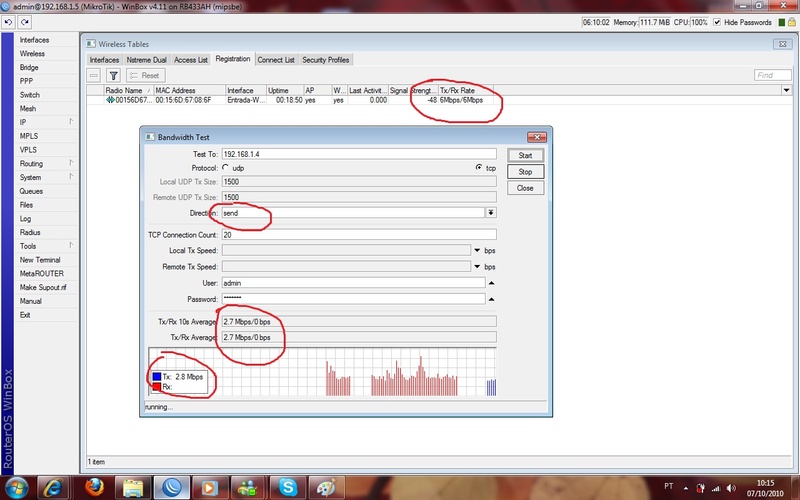The image size is (800, 500).
Task: Click the TCP Connection Count field
Action: pos(359,235)
